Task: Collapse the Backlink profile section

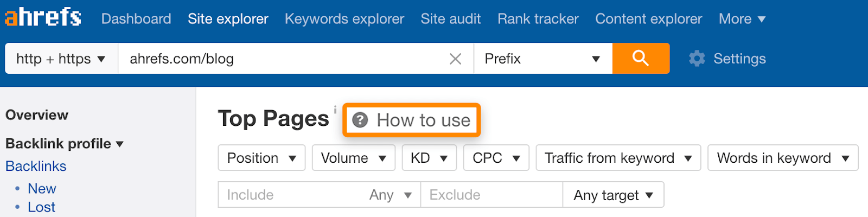Action: (65, 144)
